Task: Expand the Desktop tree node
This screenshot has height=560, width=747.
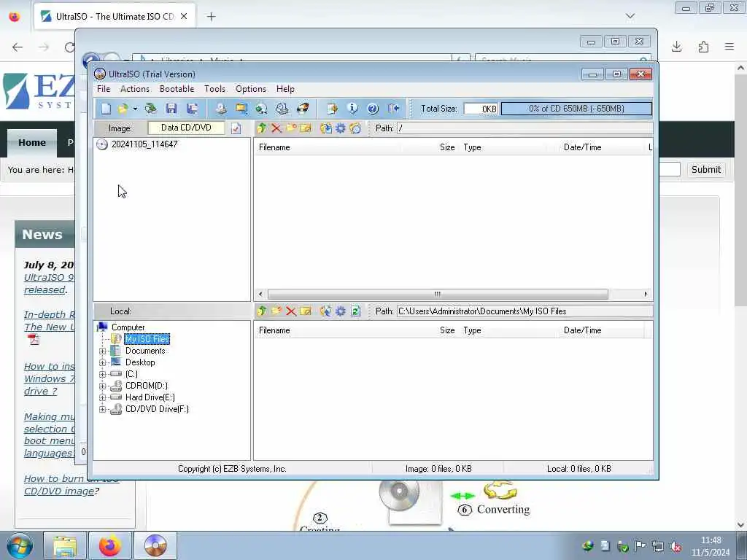Action: (x=102, y=363)
